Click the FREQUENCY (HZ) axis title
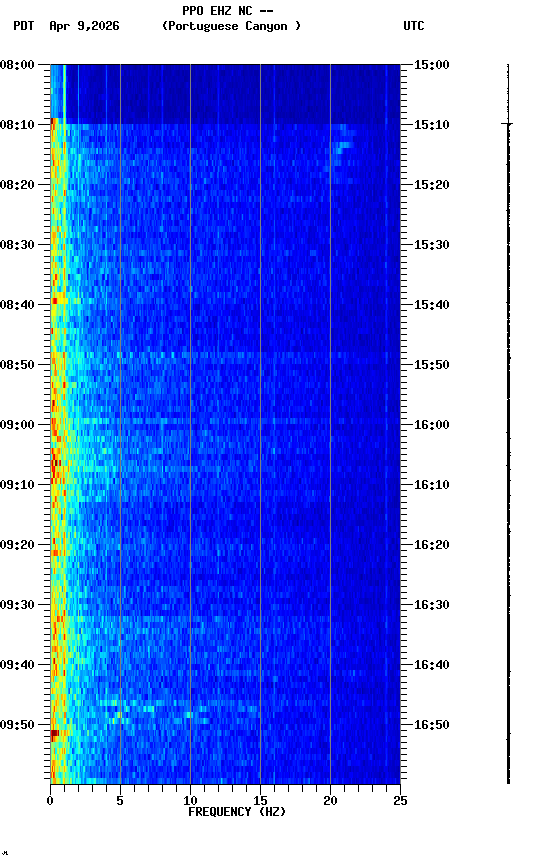The image size is (552, 864). tap(237, 812)
